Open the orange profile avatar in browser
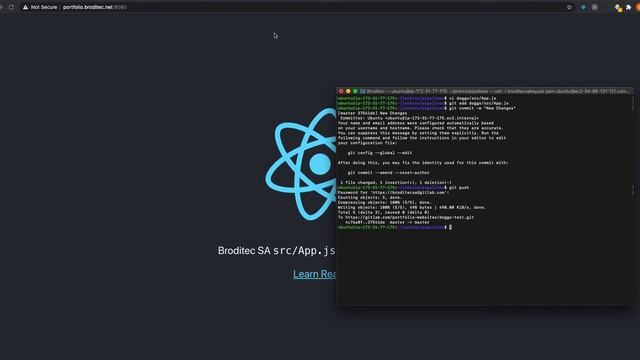 click(x=638, y=7)
